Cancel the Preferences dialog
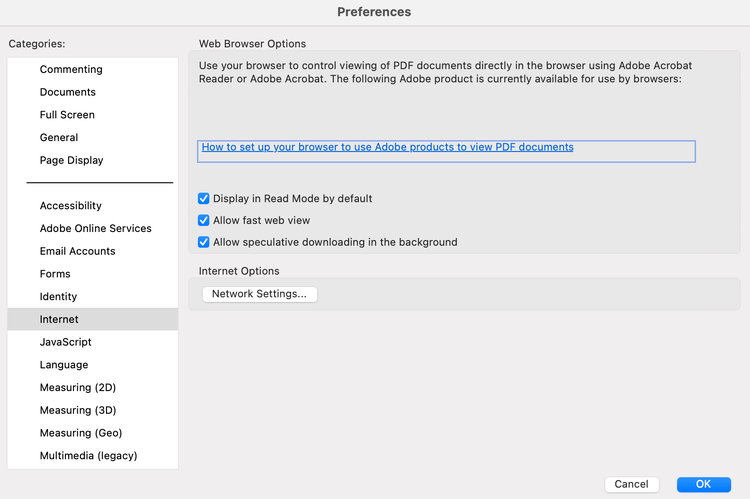 point(631,484)
